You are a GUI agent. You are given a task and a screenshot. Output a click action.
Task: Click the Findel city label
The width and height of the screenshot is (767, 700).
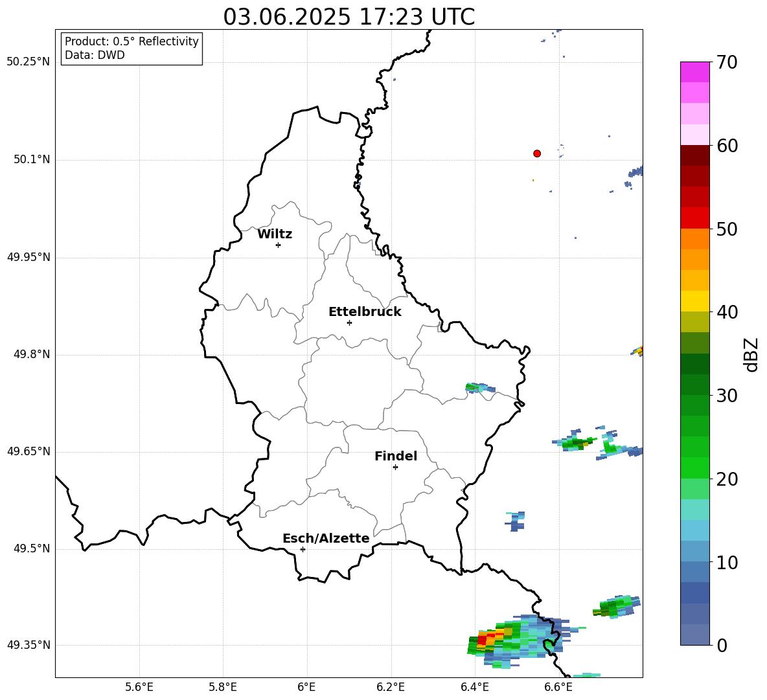pyautogui.click(x=396, y=456)
